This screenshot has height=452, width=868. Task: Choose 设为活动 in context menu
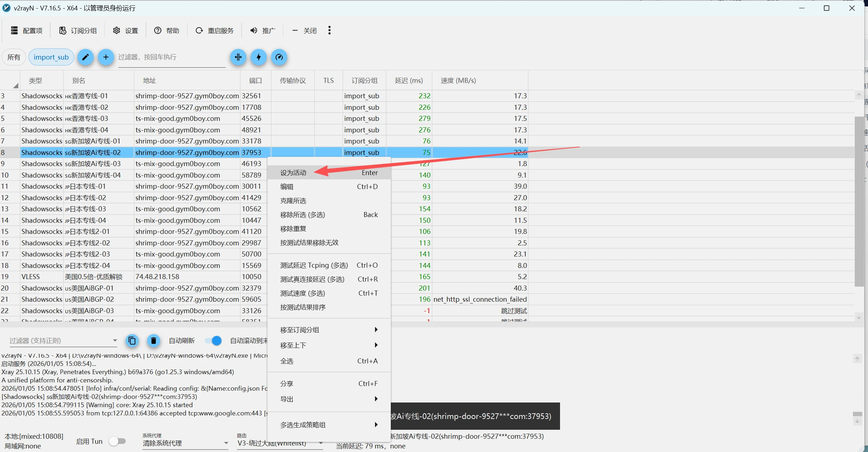[x=293, y=173]
